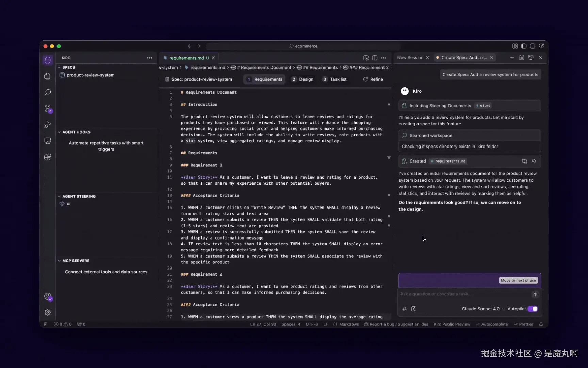Open the Accounts icon in activity bar
The width and height of the screenshot is (588, 368).
48,296
